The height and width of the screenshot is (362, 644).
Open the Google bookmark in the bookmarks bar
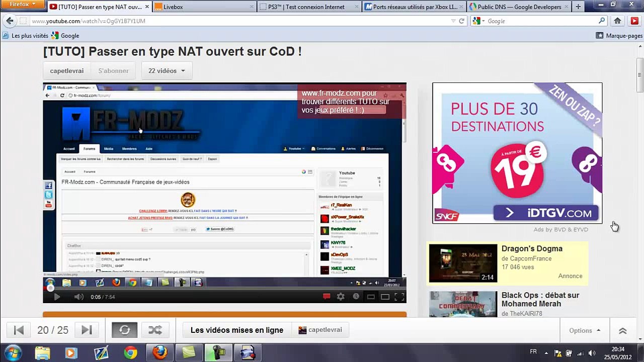pyautogui.click(x=65, y=36)
